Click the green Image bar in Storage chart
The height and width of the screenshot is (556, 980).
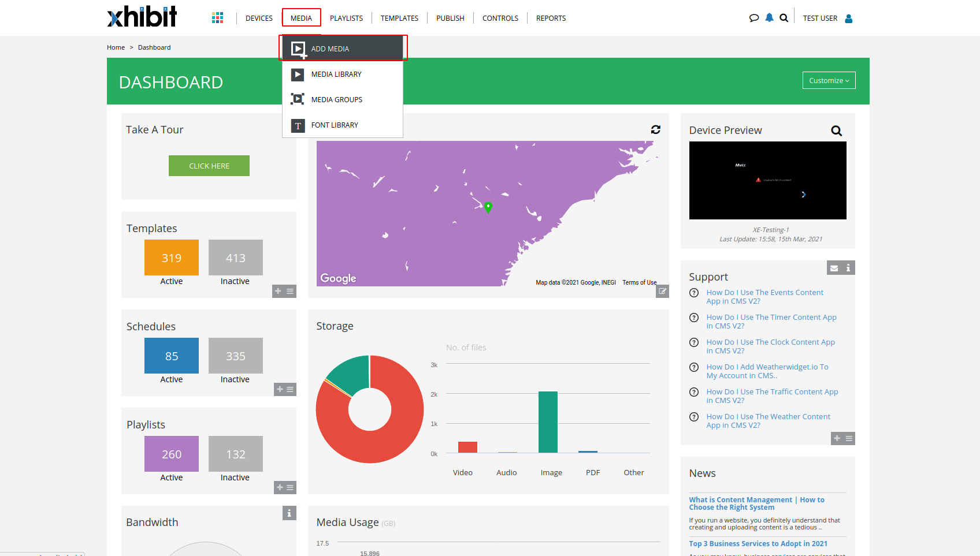(x=548, y=422)
